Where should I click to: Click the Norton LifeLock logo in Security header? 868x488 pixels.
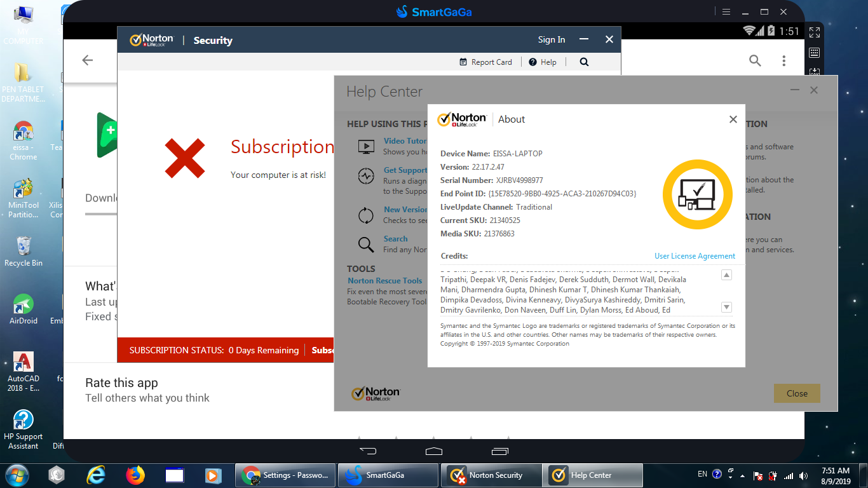(151, 40)
